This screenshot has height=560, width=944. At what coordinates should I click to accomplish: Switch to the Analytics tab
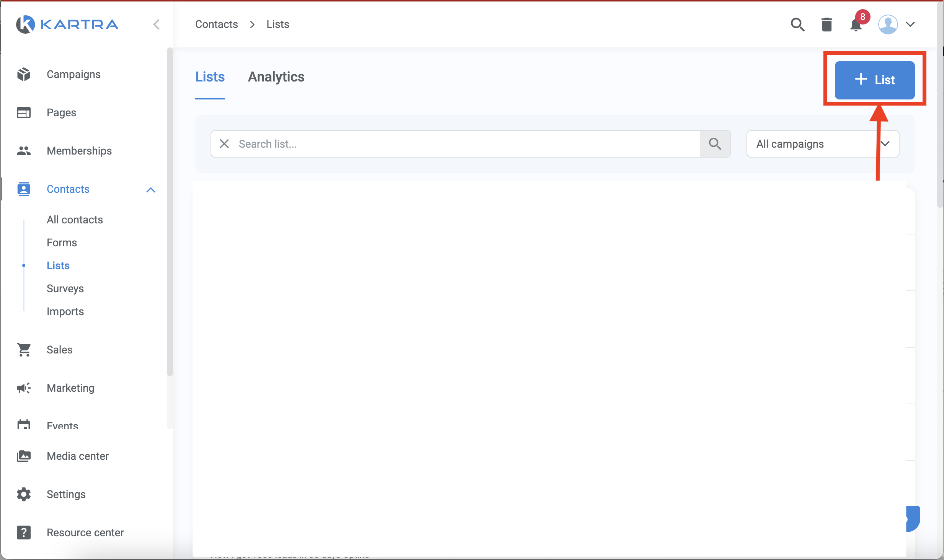point(276,77)
